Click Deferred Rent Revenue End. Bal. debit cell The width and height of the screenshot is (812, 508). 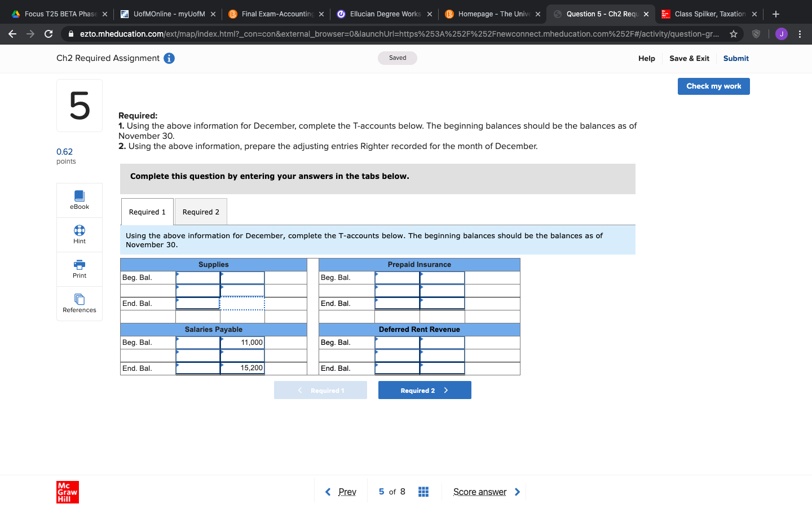(398, 368)
